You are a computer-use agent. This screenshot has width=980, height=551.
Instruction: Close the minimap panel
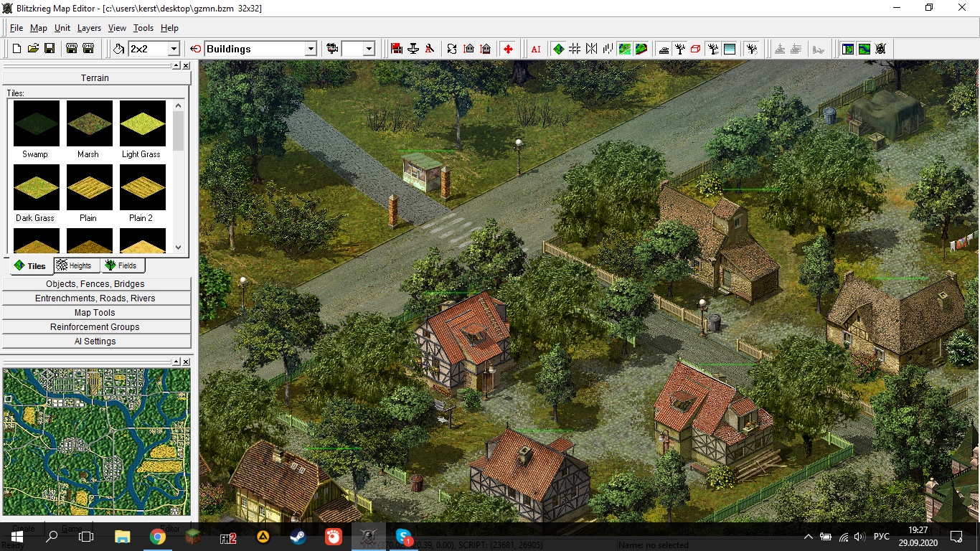(186, 362)
